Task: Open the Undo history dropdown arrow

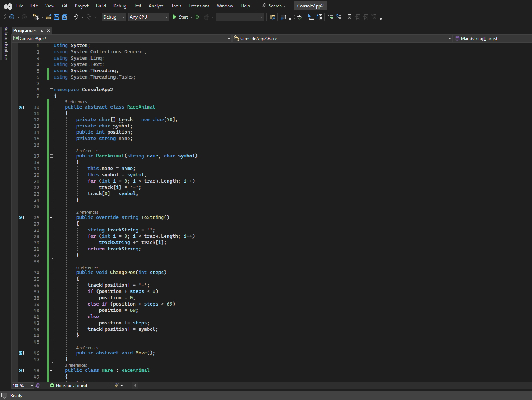Action: pos(83,17)
